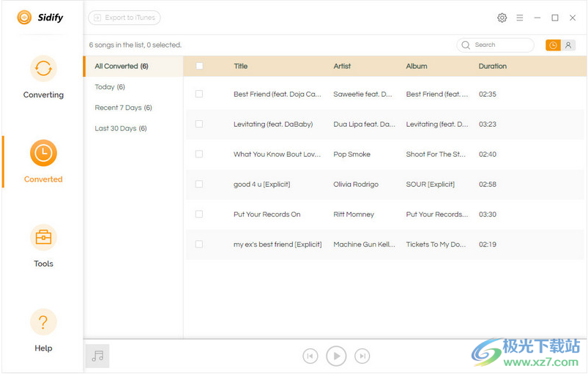Viewport: 588px width, 374px height.
Task: Click artist Ritt Momney
Action: click(354, 214)
